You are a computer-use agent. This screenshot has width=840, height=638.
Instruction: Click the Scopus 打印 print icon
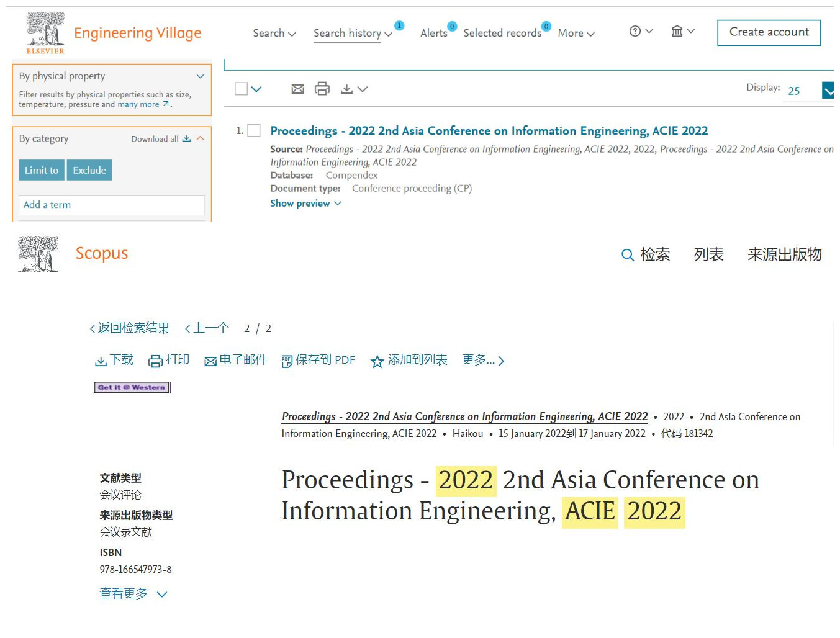click(x=155, y=361)
